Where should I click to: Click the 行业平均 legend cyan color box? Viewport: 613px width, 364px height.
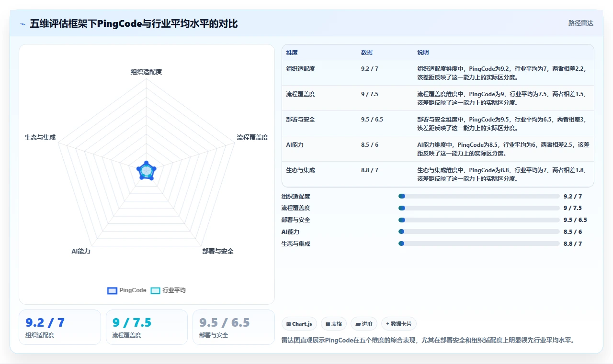(155, 290)
